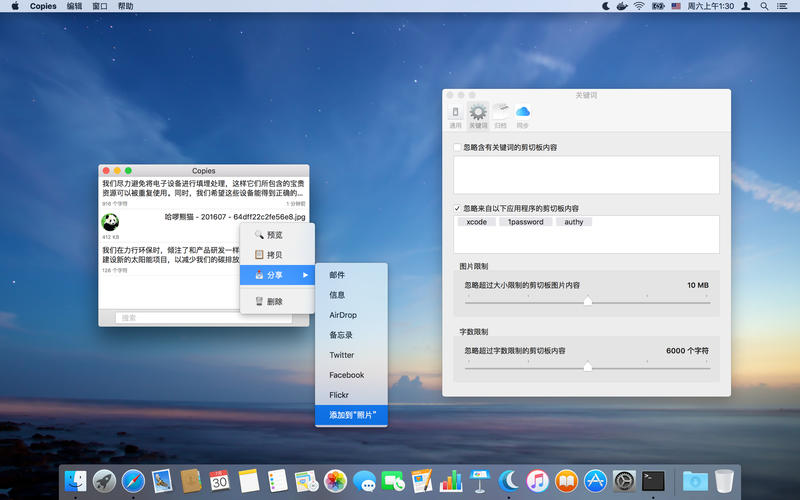Uncheck 忽略来自以下应用程序的剪切板内容 checkbox
Image resolution: width=800 pixels, height=500 pixels.
tap(457, 208)
